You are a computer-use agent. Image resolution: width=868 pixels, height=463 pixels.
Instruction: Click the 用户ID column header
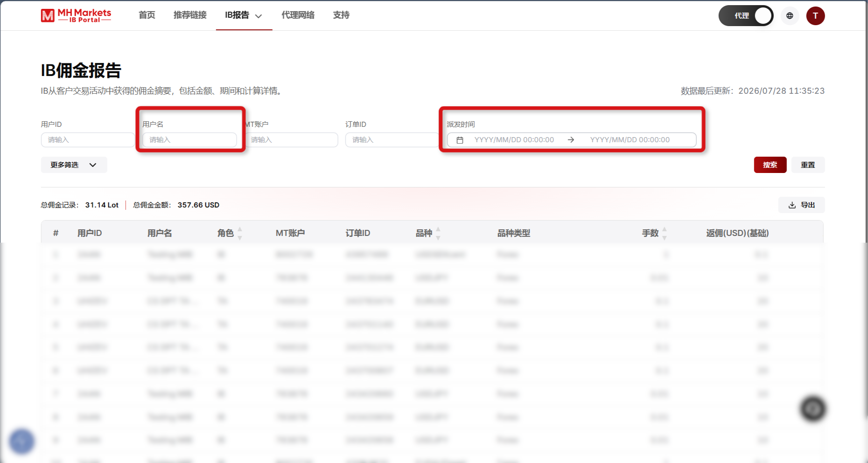point(90,233)
